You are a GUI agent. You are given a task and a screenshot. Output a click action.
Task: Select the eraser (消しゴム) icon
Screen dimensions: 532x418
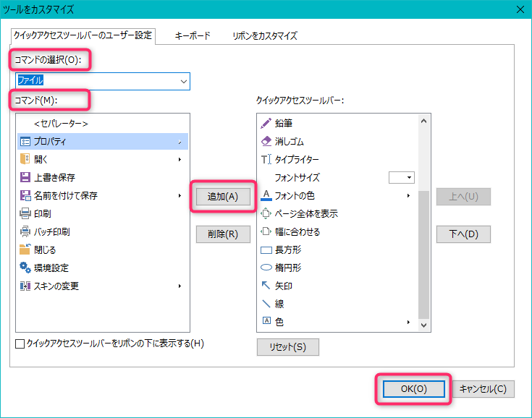point(266,141)
